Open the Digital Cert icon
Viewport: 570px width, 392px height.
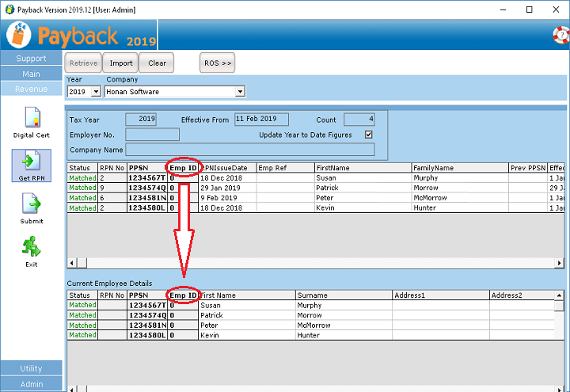coord(32,117)
